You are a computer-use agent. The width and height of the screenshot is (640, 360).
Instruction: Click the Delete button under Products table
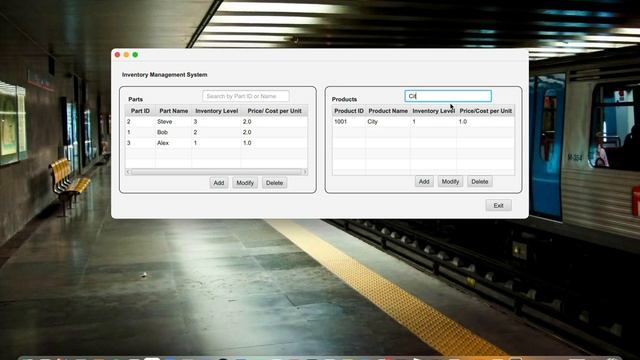(480, 182)
